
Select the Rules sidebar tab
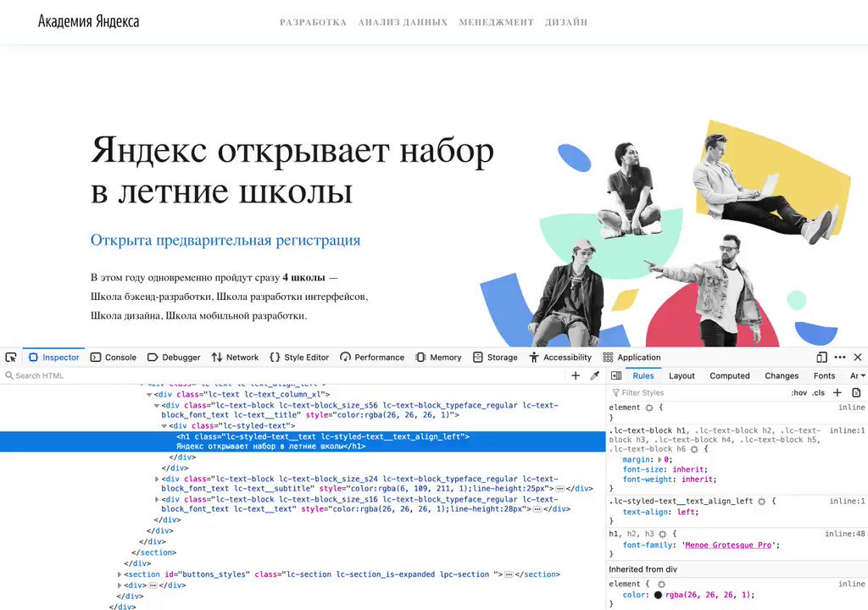click(x=643, y=375)
